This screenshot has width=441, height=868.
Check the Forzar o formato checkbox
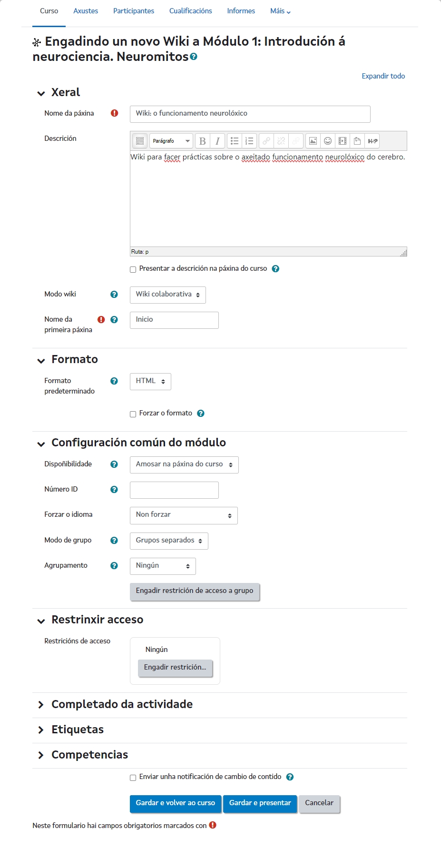pos(133,414)
